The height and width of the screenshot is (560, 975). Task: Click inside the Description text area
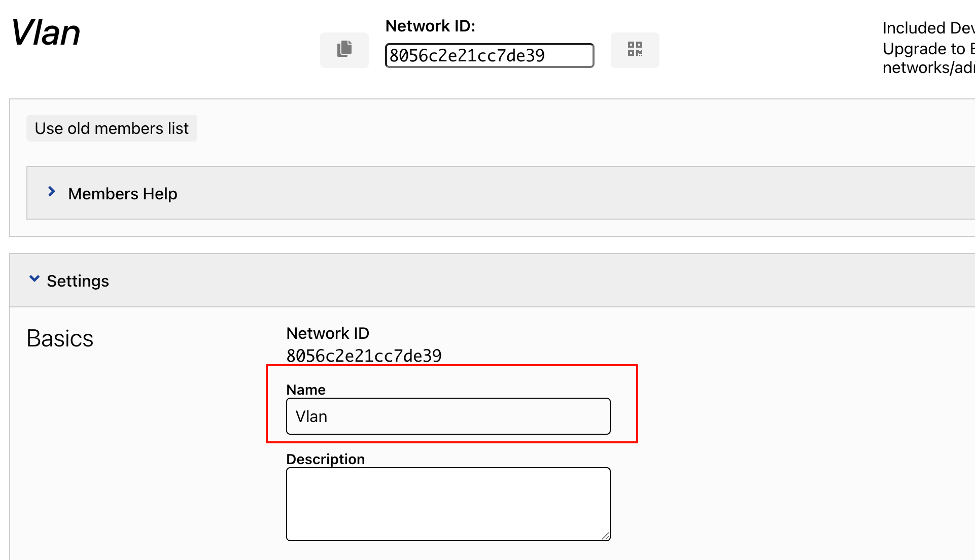tap(448, 504)
